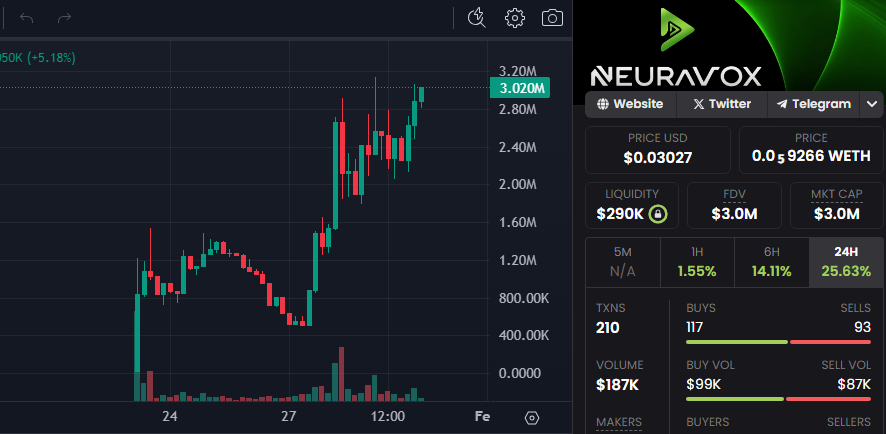Open the NeuraVox Twitter link
The width and height of the screenshot is (886, 434).
[722, 104]
